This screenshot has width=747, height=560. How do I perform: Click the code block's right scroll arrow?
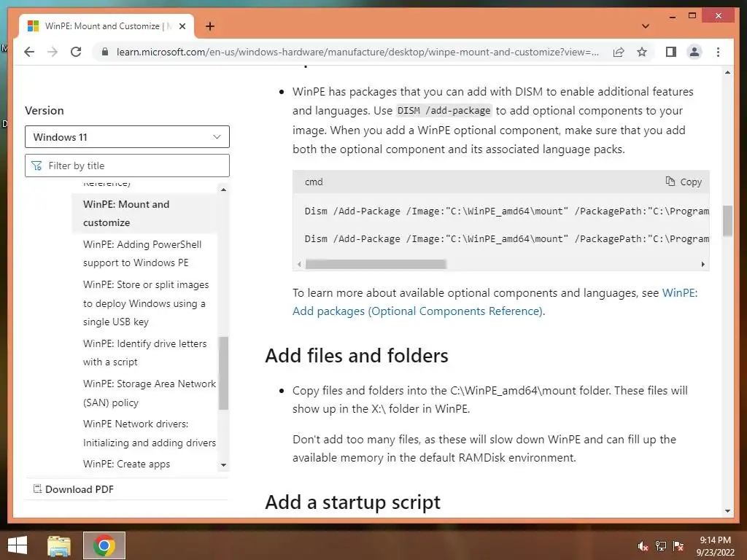click(x=703, y=264)
